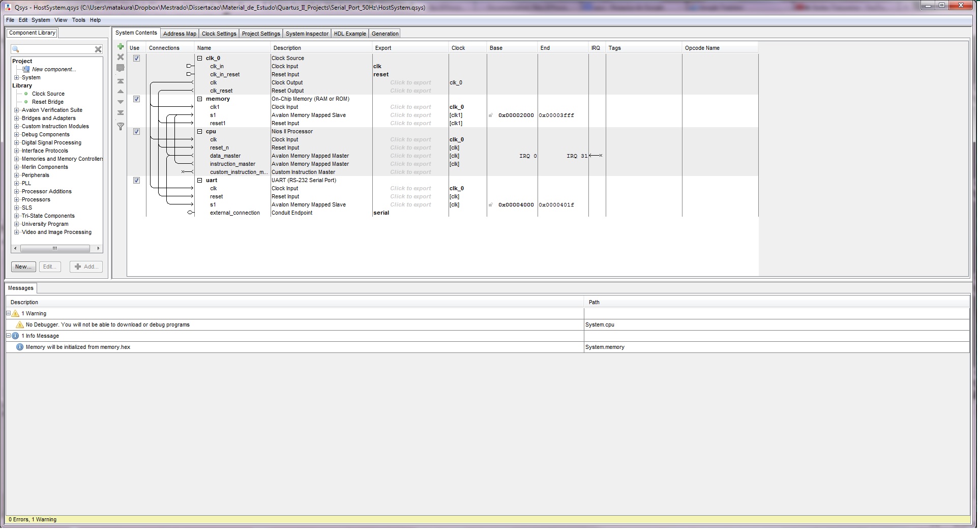The height and width of the screenshot is (532, 980).
Task: Collapse the memory component rows
Action: pyautogui.click(x=200, y=99)
